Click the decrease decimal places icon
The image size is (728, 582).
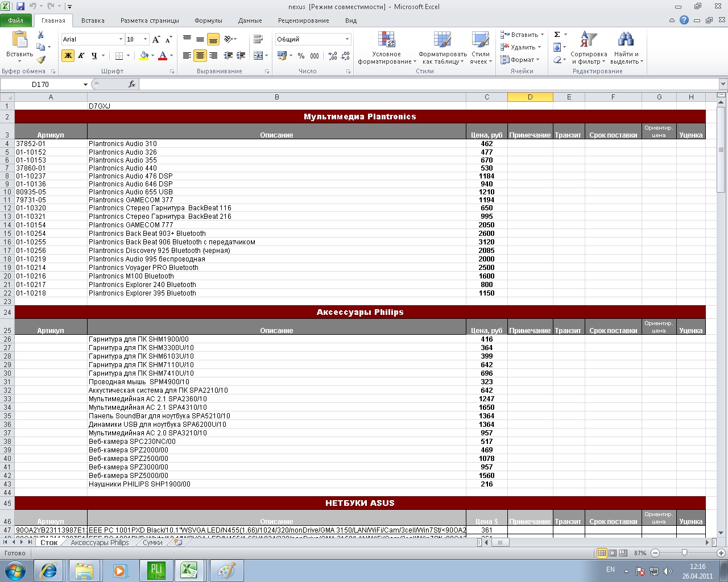point(346,56)
